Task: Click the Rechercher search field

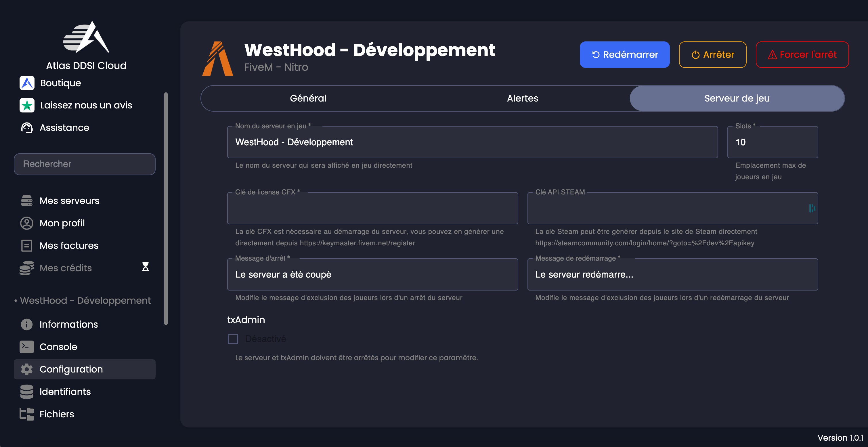Action: point(85,164)
